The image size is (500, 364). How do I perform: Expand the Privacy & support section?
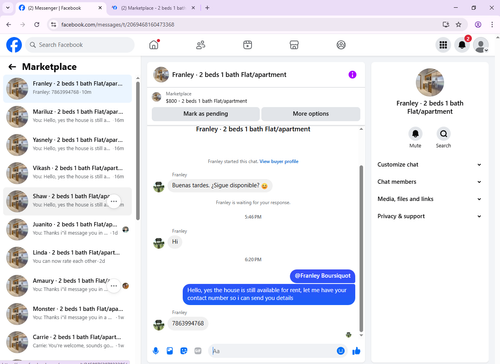click(x=429, y=216)
